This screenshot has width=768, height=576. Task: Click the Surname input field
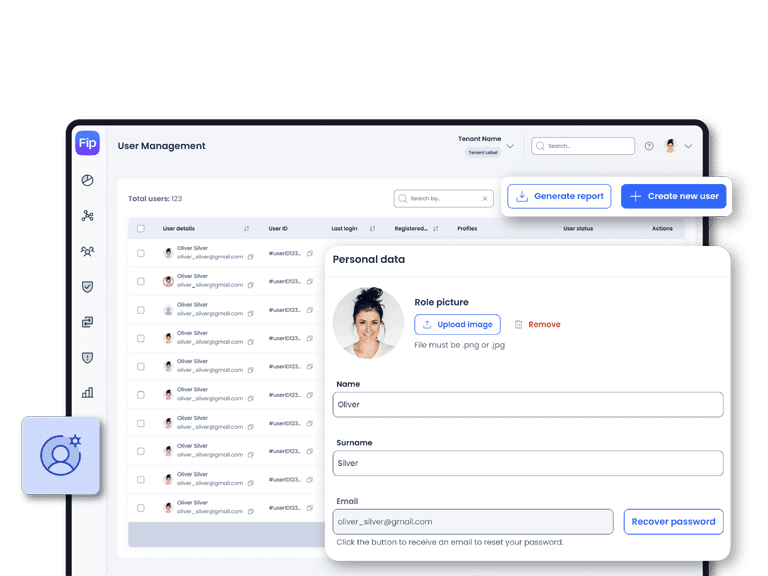click(528, 463)
